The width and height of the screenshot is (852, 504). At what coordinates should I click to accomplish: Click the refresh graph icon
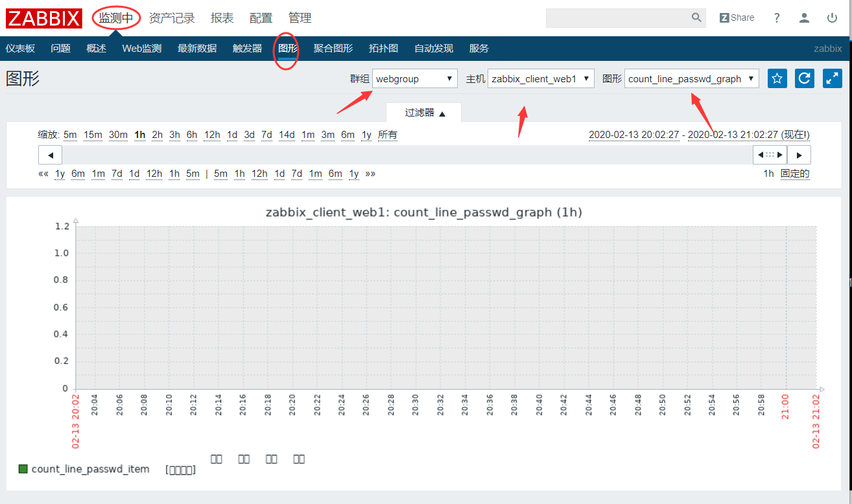pos(805,78)
